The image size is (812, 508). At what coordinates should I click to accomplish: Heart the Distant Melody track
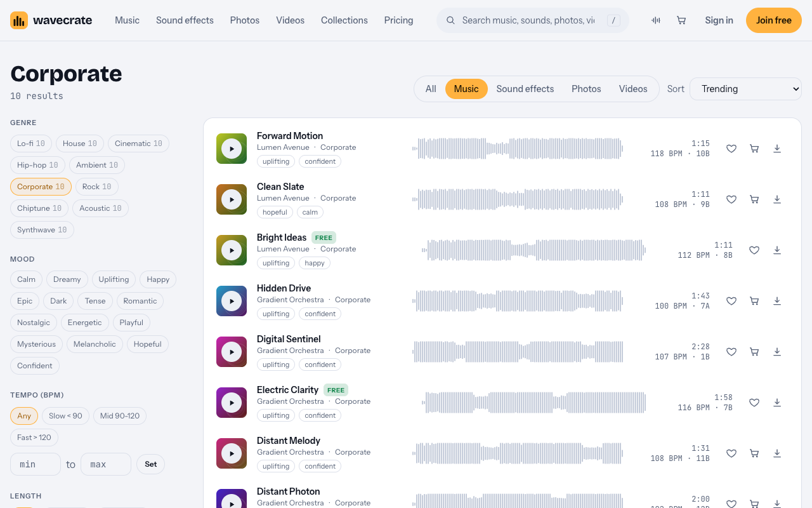click(x=731, y=453)
